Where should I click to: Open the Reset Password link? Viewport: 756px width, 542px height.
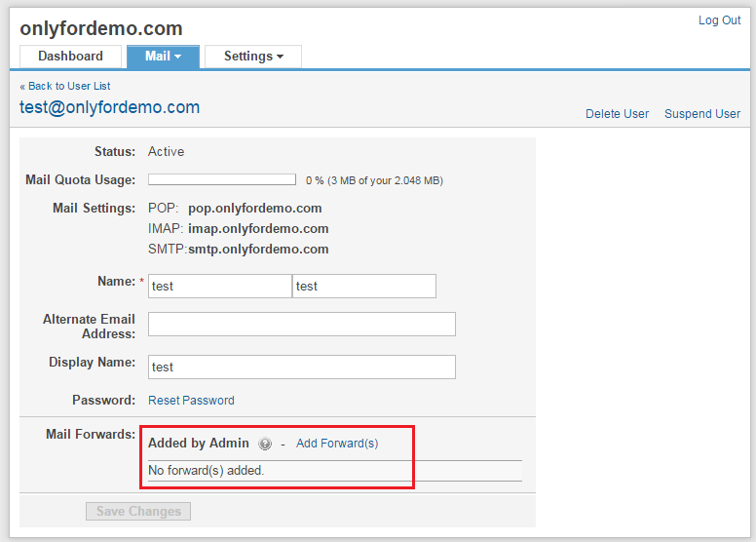click(191, 401)
